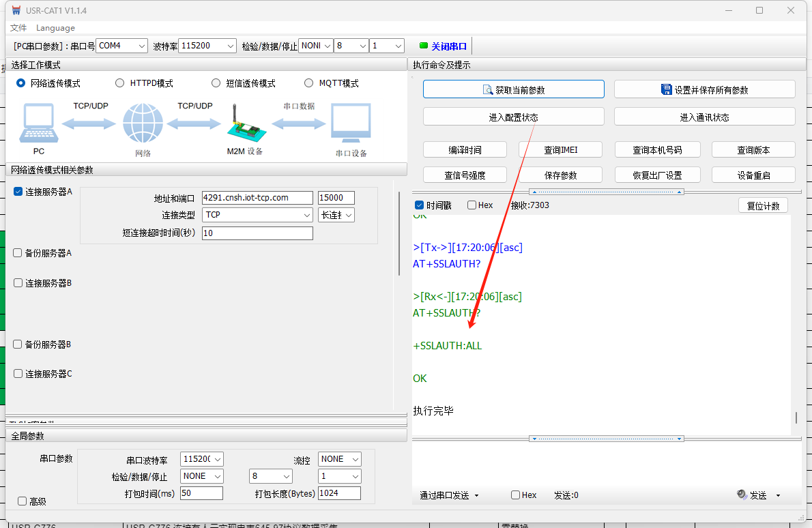Click the 设备重启 button
The image size is (812, 528).
(753, 175)
